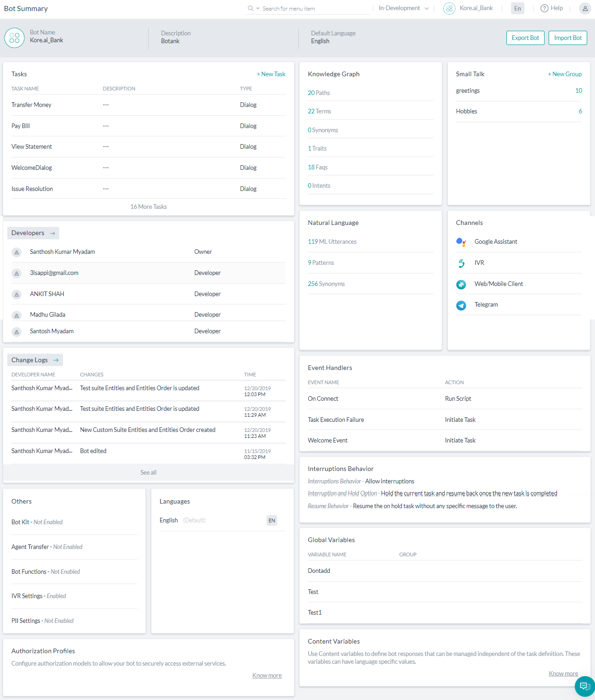Viewport: 595px width, 700px height.
Task: Create a task with + New Task
Action: 271,73
